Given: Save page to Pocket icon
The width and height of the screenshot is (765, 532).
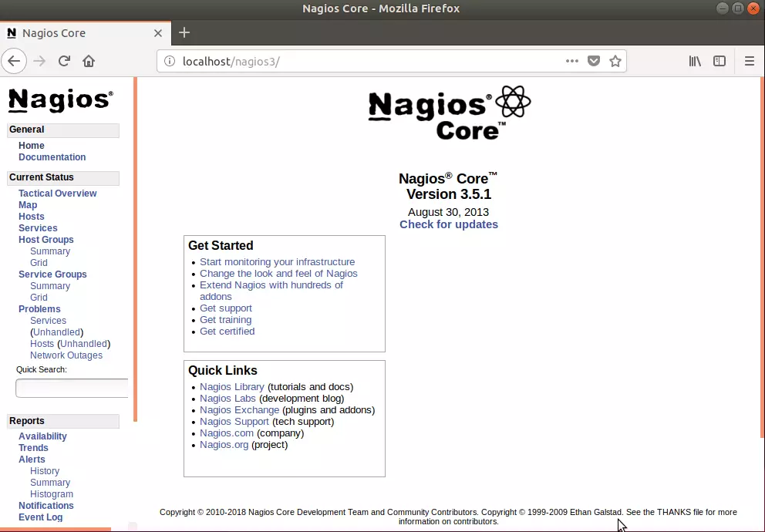Looking at the screenshot, I should coord(594,62).
